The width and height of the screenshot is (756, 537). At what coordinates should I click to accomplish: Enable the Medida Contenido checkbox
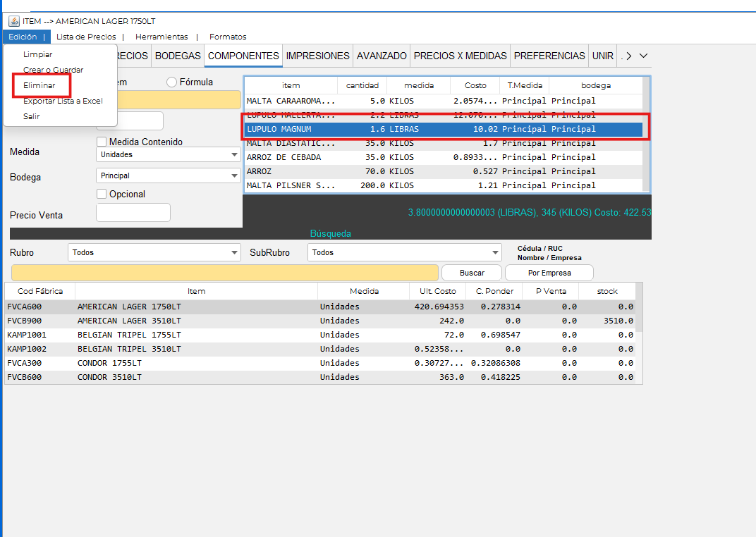click(x=102, y=142)
